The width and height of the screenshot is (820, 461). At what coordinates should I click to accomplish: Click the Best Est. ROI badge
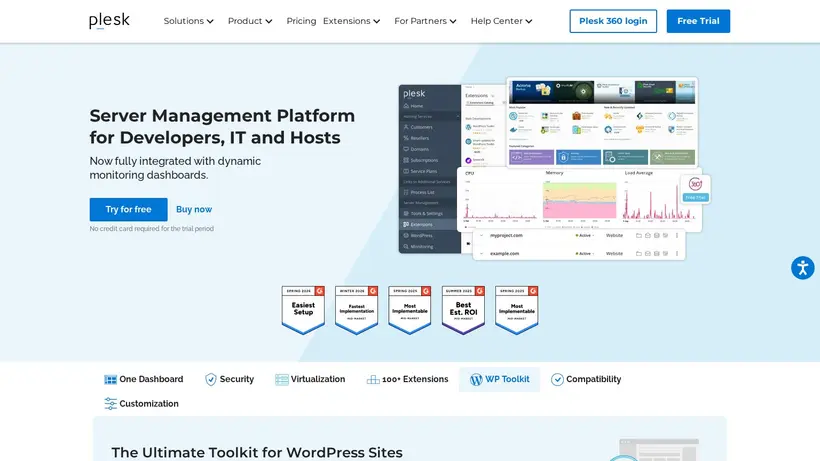click(x=463, y=310)
